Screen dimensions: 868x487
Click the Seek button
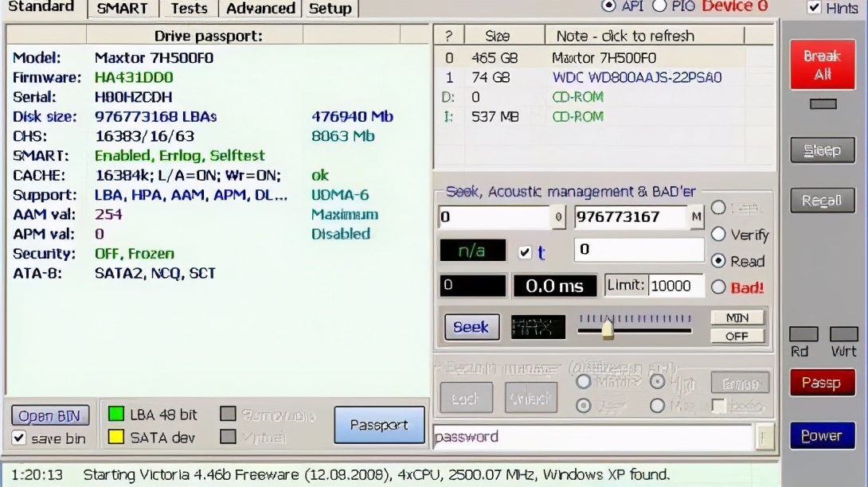[x=471, y=327]
